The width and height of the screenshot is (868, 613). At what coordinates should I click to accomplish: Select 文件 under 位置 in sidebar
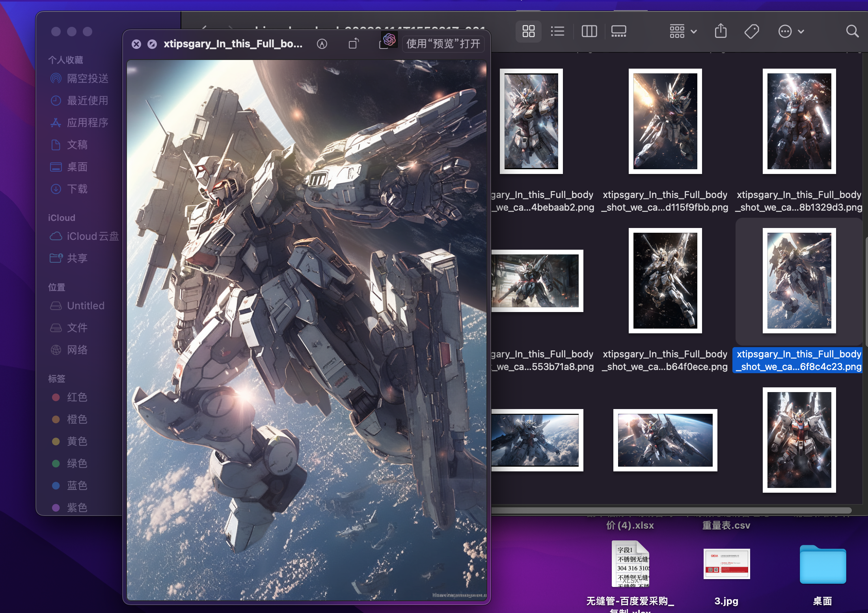(69, 328)
